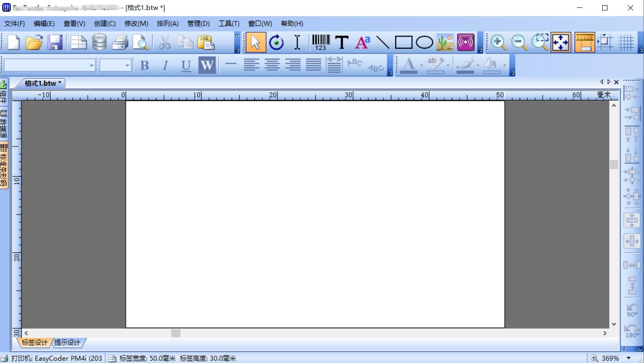Select the 标签设计 tab
This screenshot has width=644, height=363.
(x=35, y=343)
